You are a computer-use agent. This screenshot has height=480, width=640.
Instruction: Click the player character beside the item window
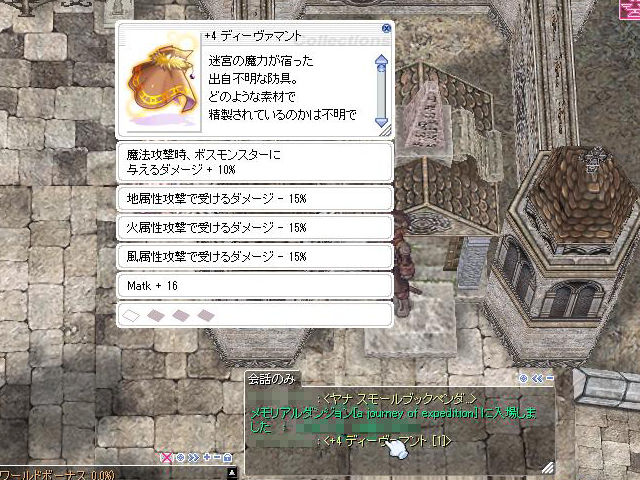point(405,263)
